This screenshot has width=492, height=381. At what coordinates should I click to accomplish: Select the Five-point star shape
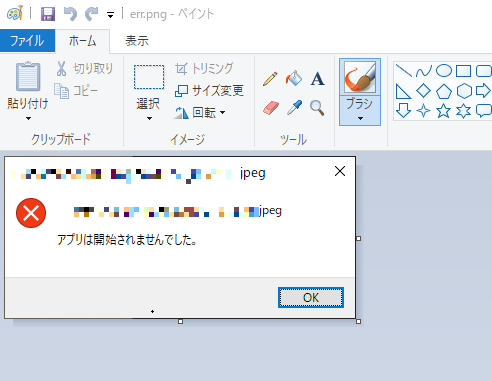(x=444, y=111)
